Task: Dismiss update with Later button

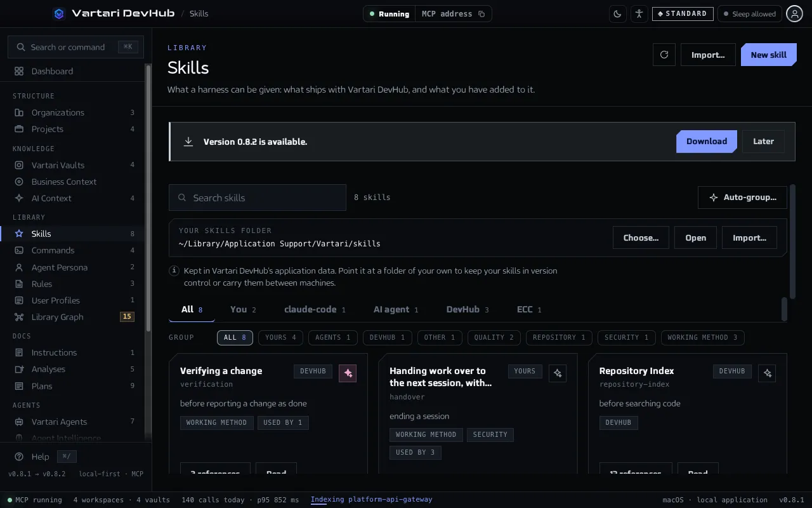Action: click(x=763, y=142)
